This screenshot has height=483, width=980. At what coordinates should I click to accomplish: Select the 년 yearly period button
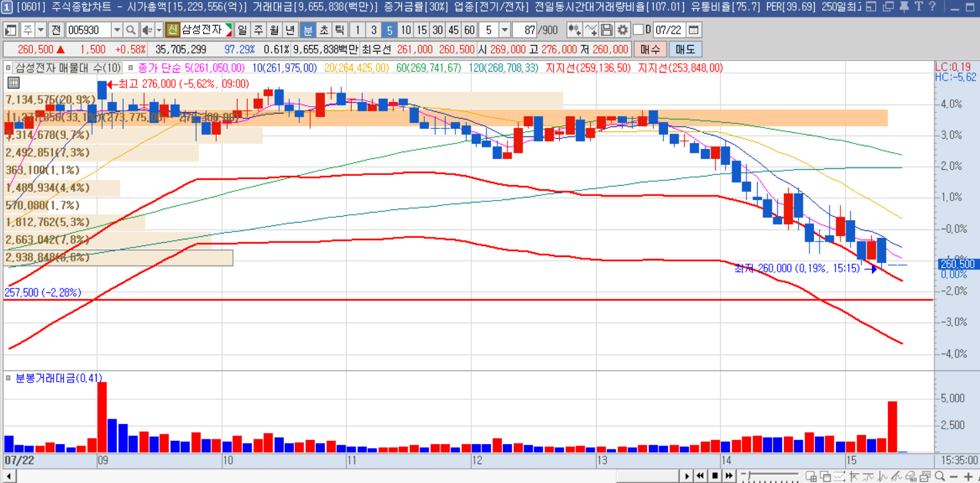(x=290, y=30)
